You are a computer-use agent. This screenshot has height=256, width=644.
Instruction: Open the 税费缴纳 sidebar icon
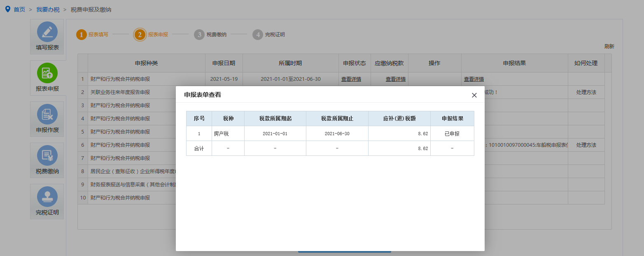coord(47,155)
